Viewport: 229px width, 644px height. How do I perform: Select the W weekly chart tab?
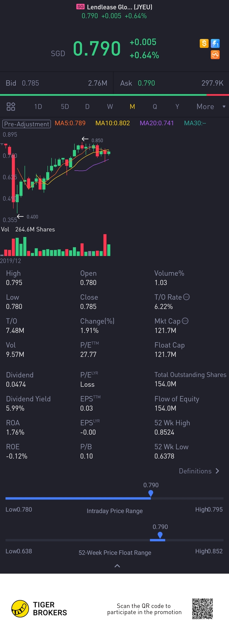coord(110,107)
